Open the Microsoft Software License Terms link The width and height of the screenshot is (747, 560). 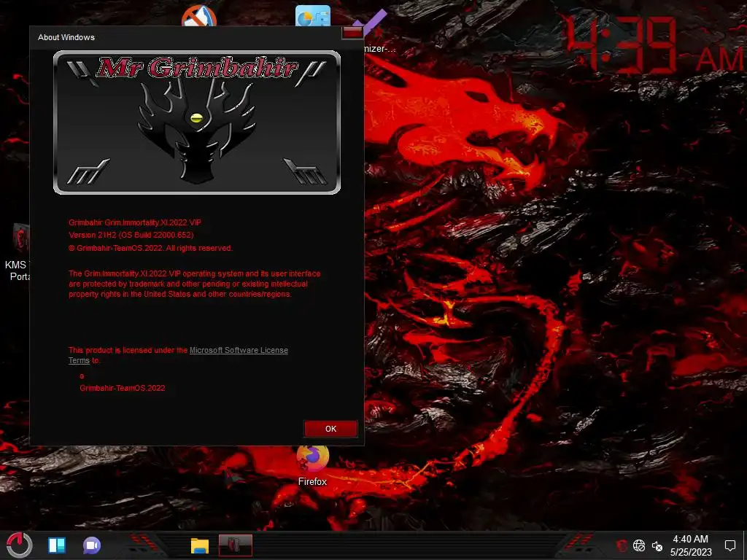click(x=239, y=350)
